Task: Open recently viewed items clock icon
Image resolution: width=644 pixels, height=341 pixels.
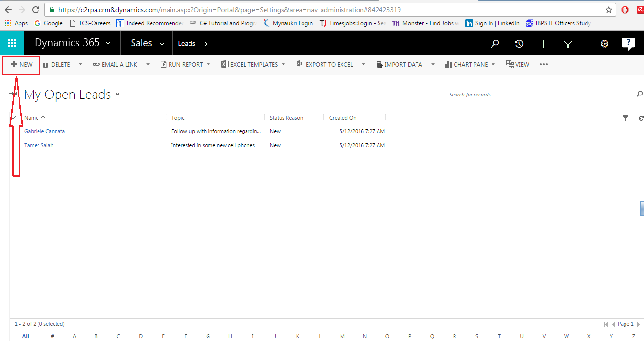Action: click(519, 44)
